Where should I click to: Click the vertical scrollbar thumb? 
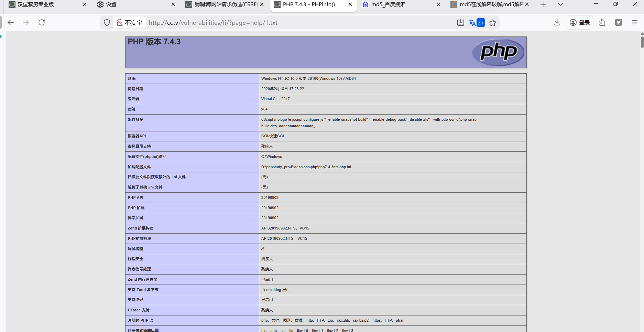click(642, 42)
